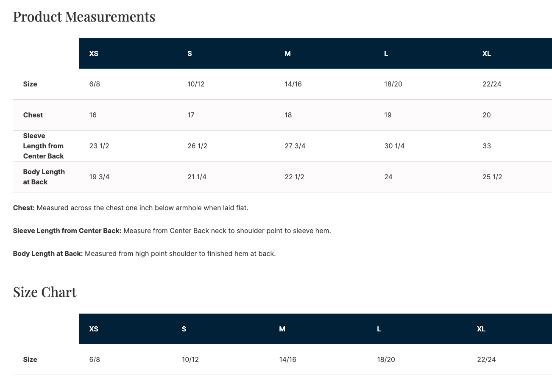Image resolution: width=552 pixels, height=392 pixels.
Task: Select 22/24 size value in Size Chart table
Action: click(486, 359)
